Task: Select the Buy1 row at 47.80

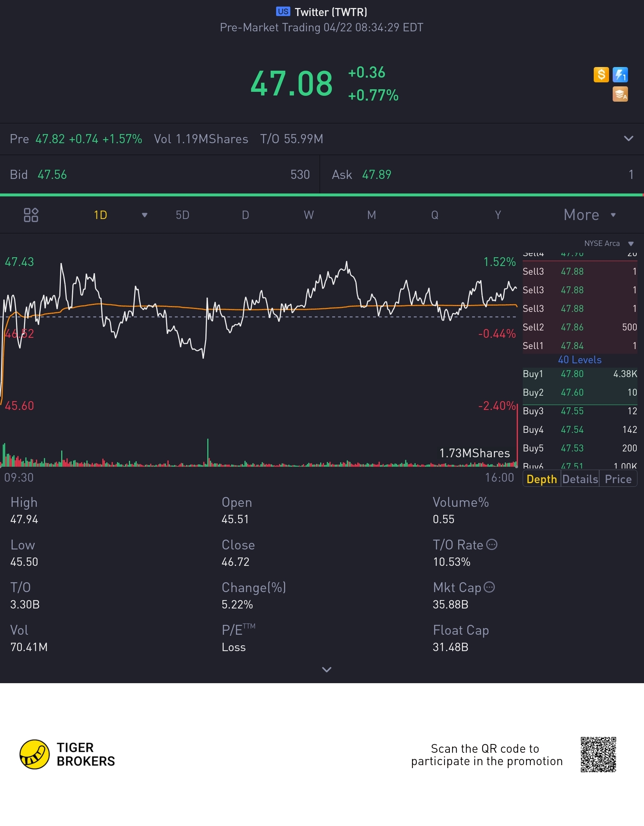Action: pyautogui.click(x=580, y=374)
